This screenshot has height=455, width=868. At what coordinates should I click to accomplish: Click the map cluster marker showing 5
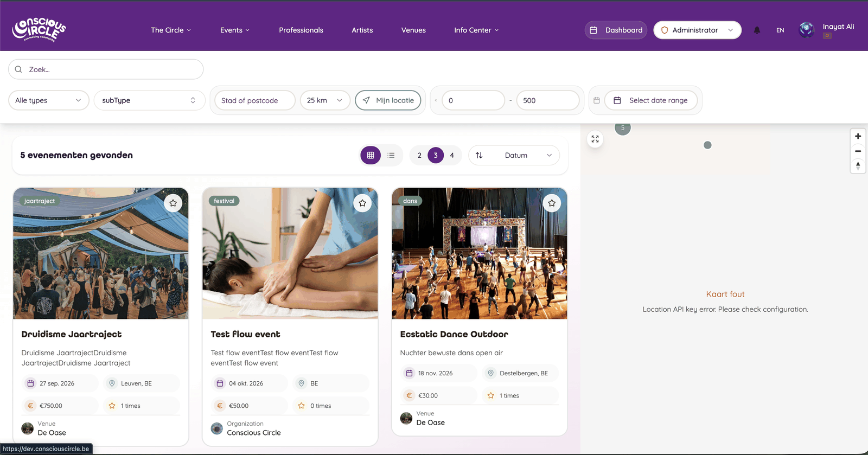point(623,128)
